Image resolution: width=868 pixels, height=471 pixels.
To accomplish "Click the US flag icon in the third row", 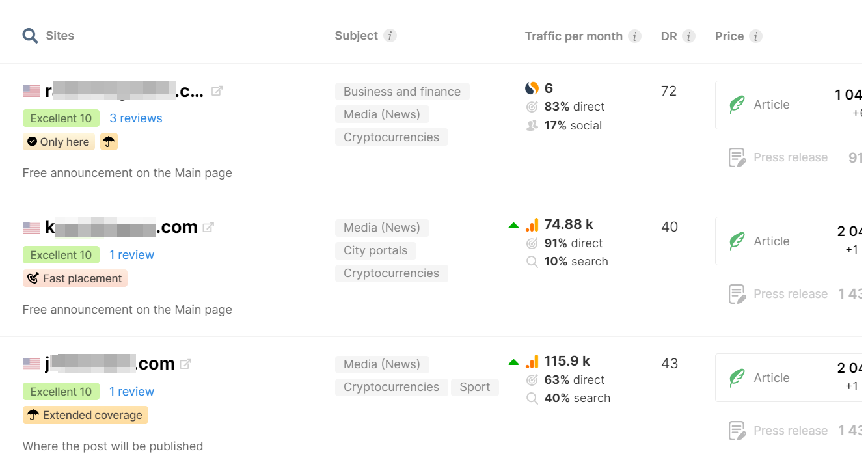I will (x=31, y=364).
